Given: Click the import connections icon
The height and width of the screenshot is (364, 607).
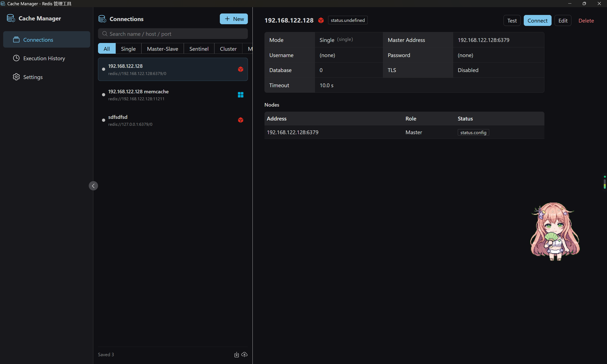Looking at the screenshot, I should coord(236,355).
